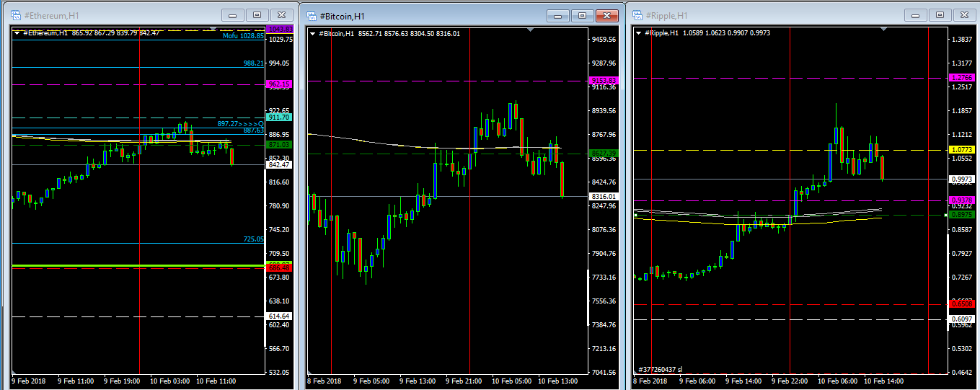Viewport: 980px width, 390px height.
Task: Minimize the #Ethereum,H1 chart window
Action: pyautogui.click(x=232, y=14)
